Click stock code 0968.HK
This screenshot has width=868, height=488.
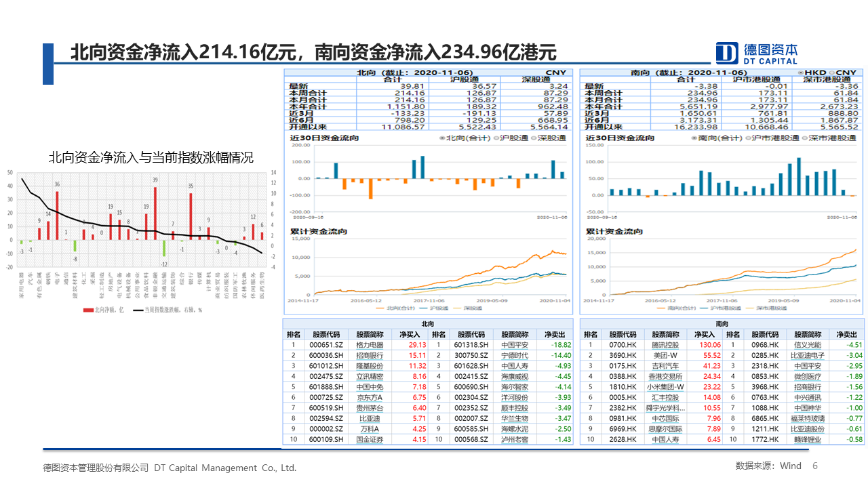click(764, 344)
